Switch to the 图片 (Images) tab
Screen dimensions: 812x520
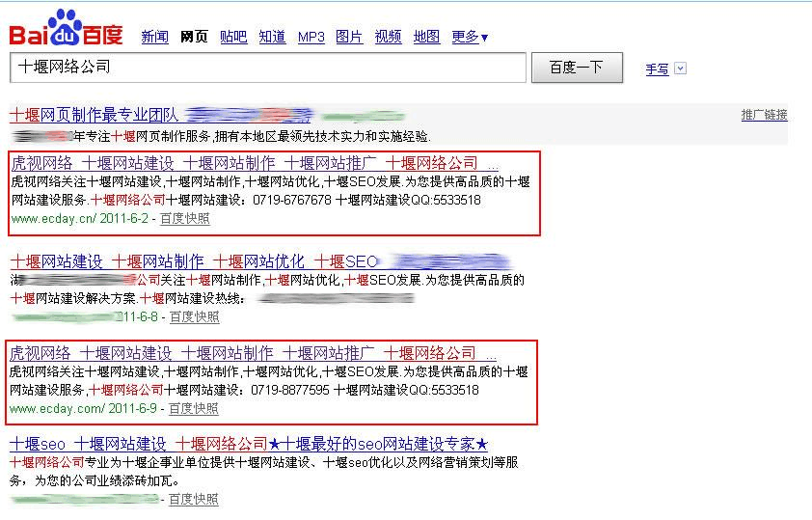tap(349, 38)
